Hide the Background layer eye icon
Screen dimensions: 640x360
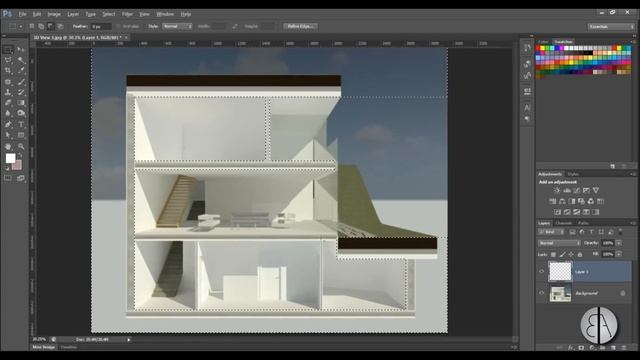click(542, 293)
